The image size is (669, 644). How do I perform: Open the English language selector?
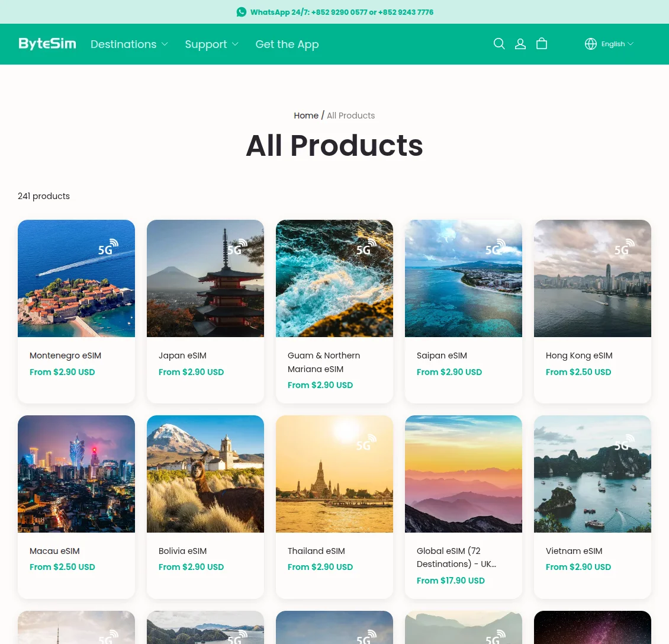tap(617, 44)
